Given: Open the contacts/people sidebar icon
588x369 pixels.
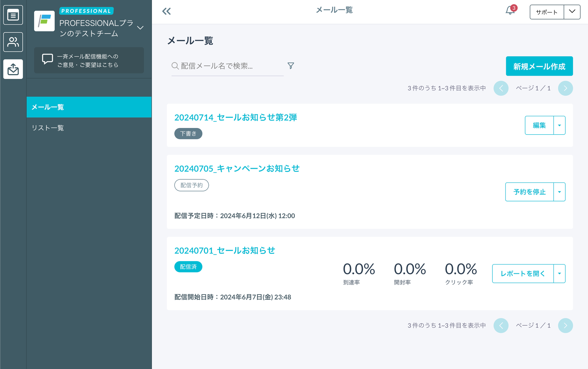Looking at the screenshot, I should click(x=13, y=42).
